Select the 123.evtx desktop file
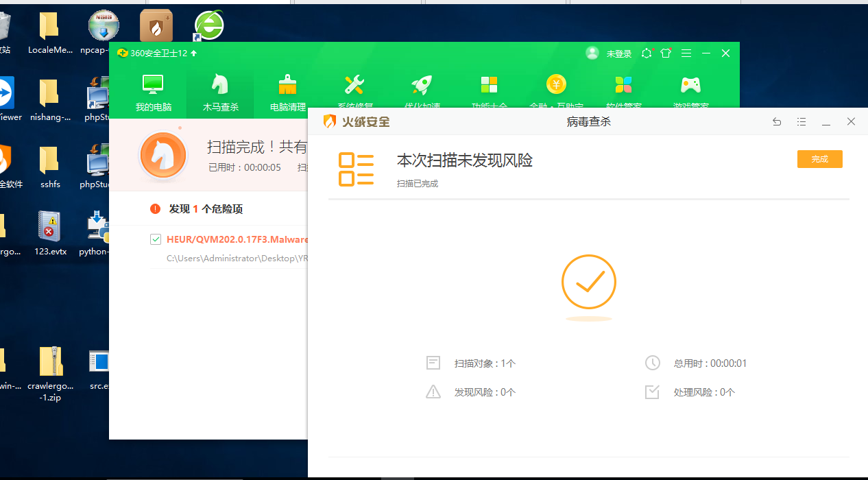Image resolution: width=868 pixels, height=480 pixels. [50, 233]
